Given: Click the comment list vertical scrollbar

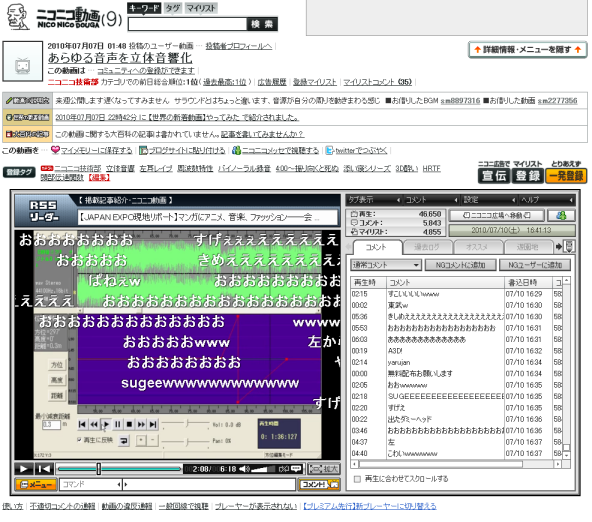Looking at the screenshot, I should (566, 368).
